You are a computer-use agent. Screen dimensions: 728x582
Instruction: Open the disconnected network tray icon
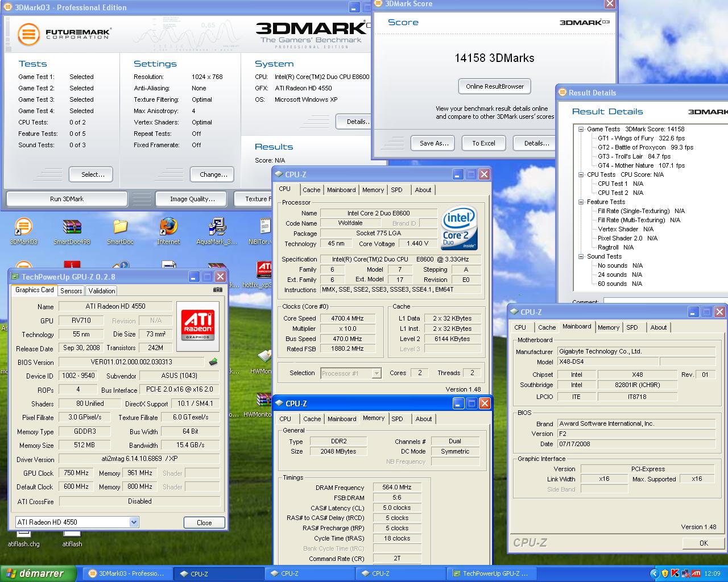[x=685, y=573]
